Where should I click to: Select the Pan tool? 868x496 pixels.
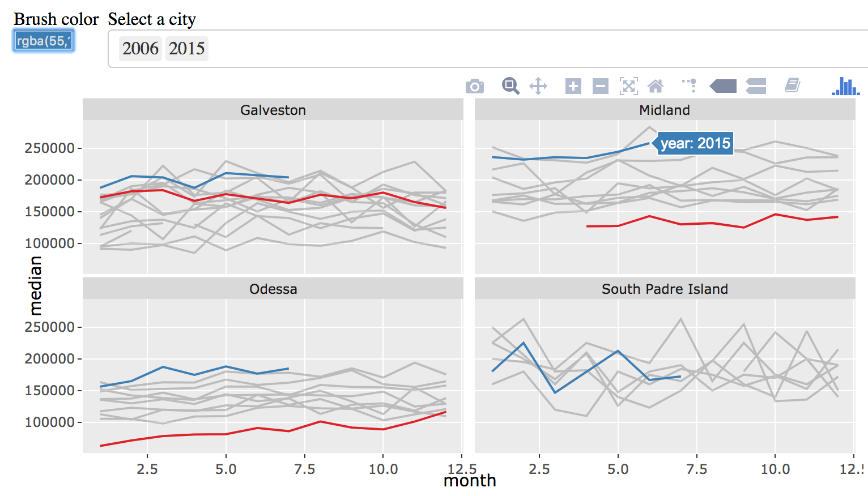coord(538,86)
